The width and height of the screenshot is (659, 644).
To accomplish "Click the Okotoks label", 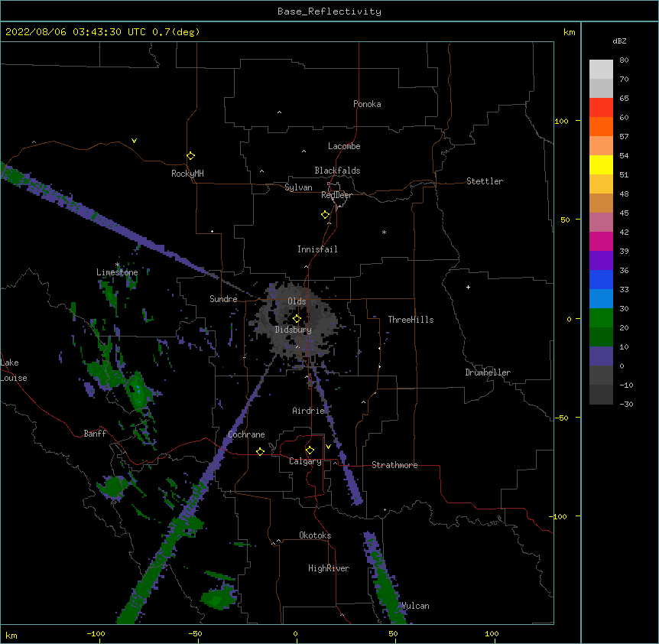I will tap(315, 535).
